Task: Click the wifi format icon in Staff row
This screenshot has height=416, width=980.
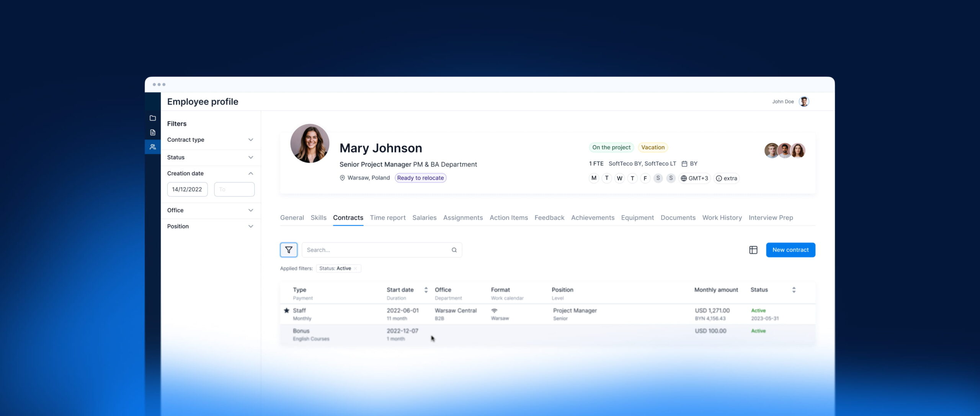Action: pos(494,310)
